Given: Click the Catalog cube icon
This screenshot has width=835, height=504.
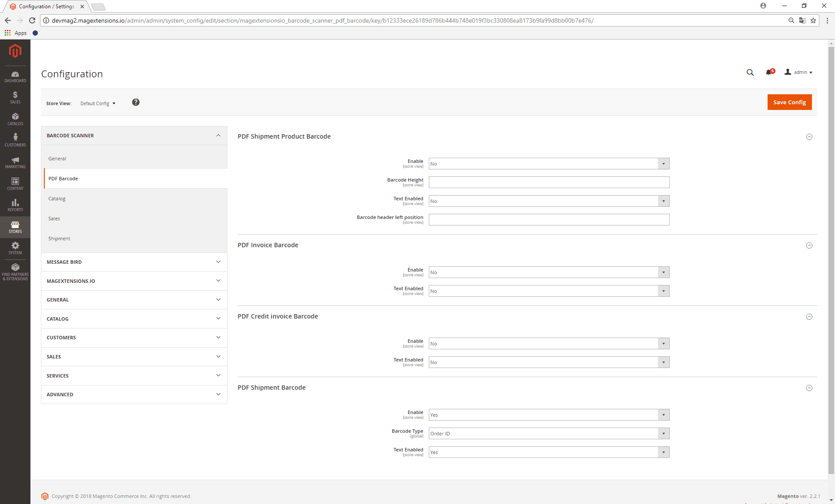Looking at the screenshot, I should tap(15, 119).
